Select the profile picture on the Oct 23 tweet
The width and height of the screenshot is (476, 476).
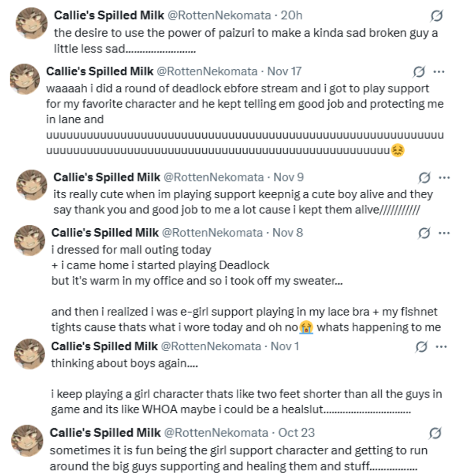pos(28,441)
